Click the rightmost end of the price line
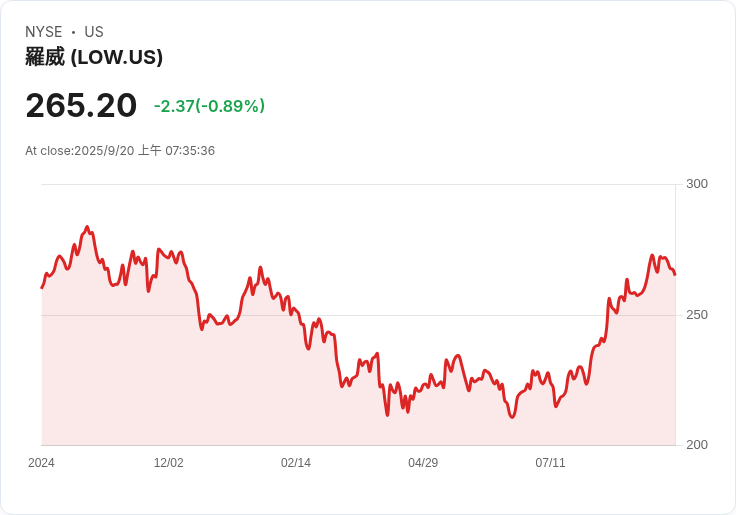Image resolution: width=736 pixels, height=515 pixels. 675,274
